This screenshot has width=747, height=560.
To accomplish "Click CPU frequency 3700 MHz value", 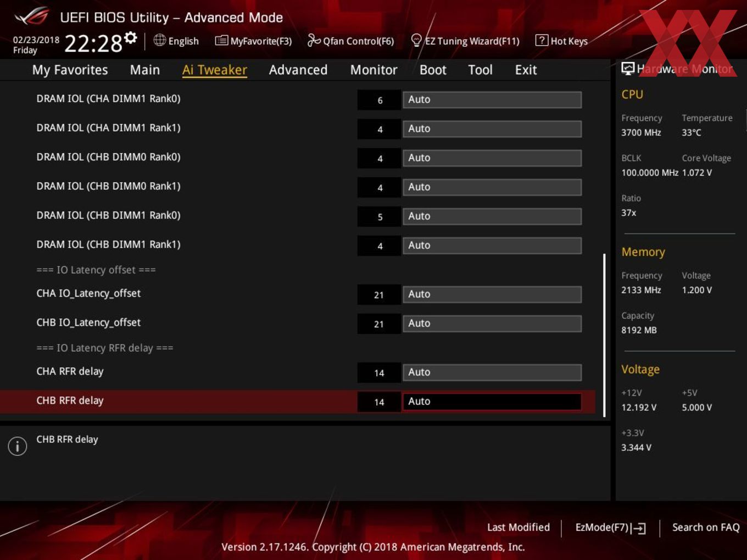I will tap(641, 132).
